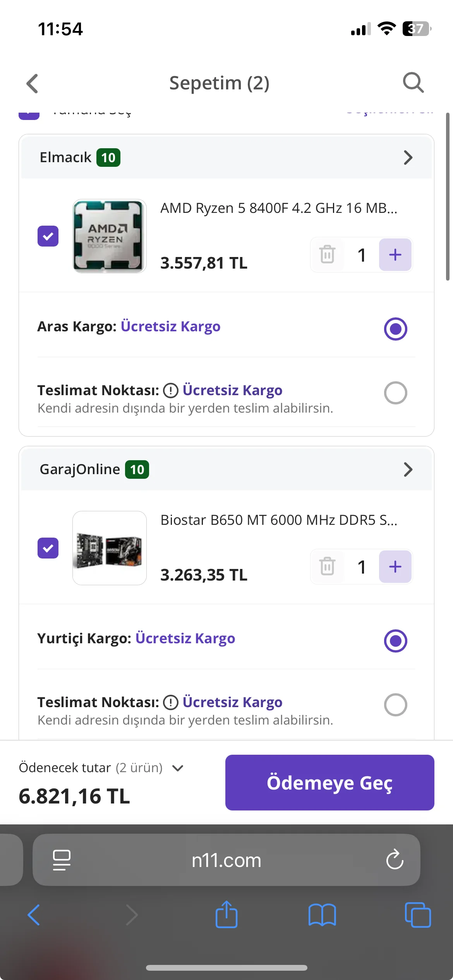The height and width of the screenshot is (980, 453).
Task: Remove Biostar B650 item using trash icon
Action: [327, 567]
